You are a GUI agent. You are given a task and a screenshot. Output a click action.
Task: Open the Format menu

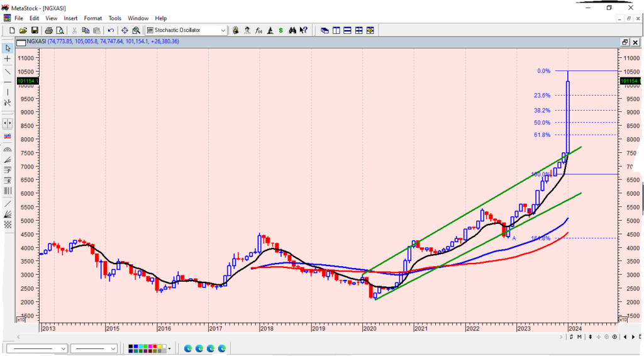tap(92, 18)
